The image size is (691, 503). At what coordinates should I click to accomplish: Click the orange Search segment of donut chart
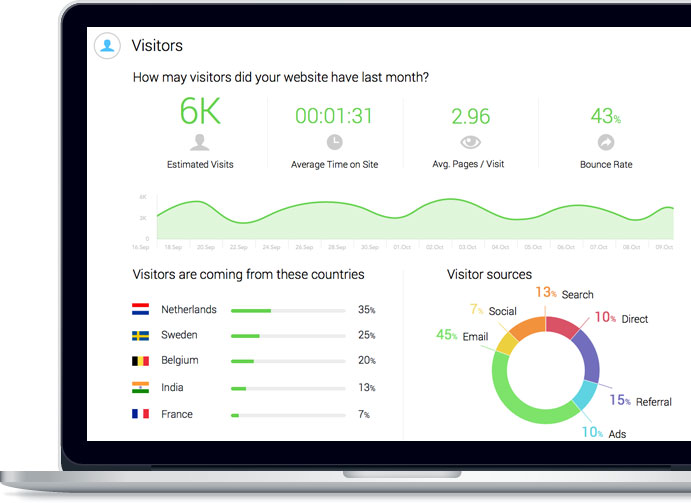click(x=529, y=327)
